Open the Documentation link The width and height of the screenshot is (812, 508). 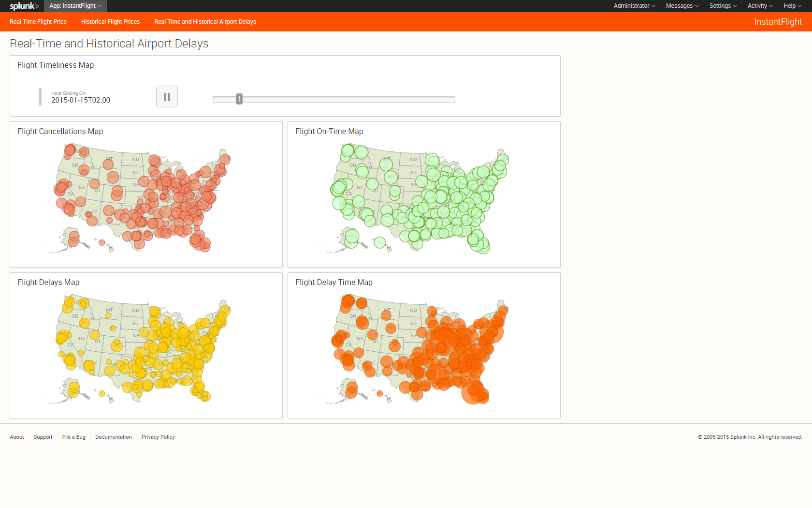click(x=114, y=437)
